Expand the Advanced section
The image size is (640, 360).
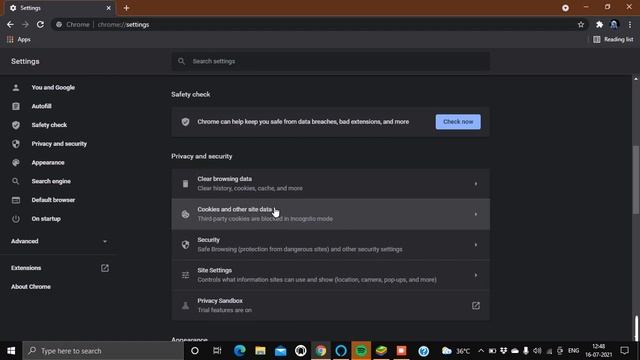59,241
